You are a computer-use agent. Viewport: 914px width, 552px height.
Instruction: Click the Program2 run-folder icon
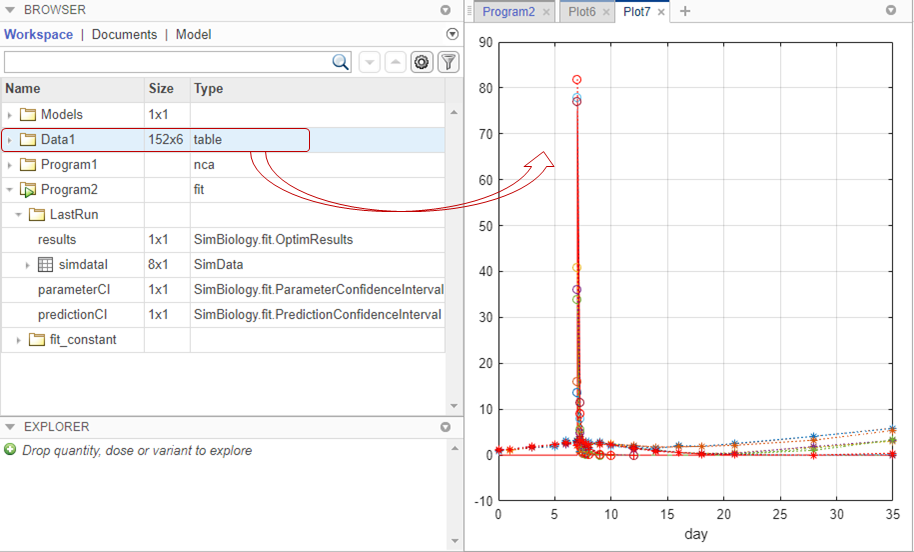click(28, 189)
